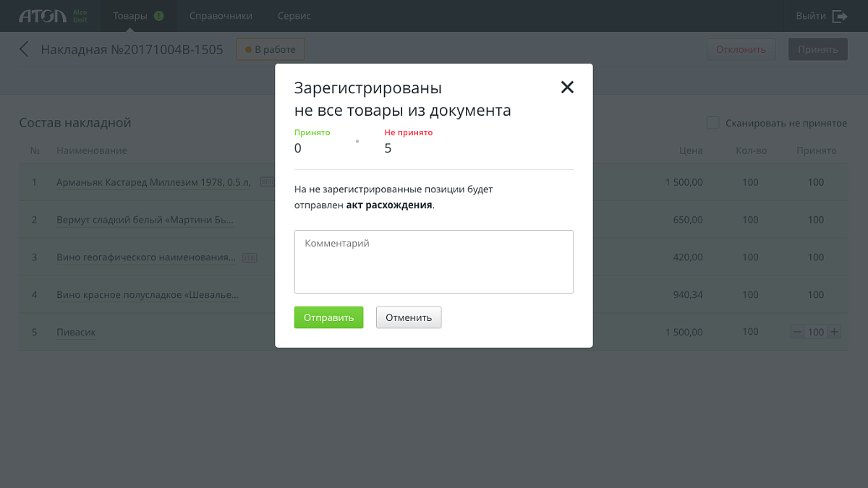Click the back arrow next to Накладная

[25, 50]
